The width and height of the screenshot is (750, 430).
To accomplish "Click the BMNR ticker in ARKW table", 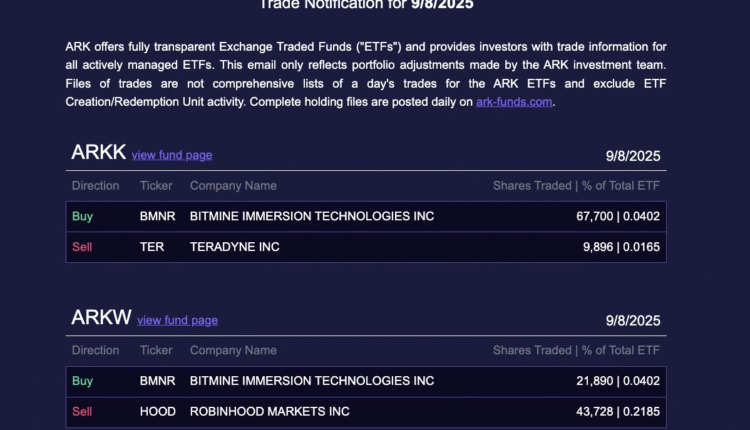I will tap(157, 381).
